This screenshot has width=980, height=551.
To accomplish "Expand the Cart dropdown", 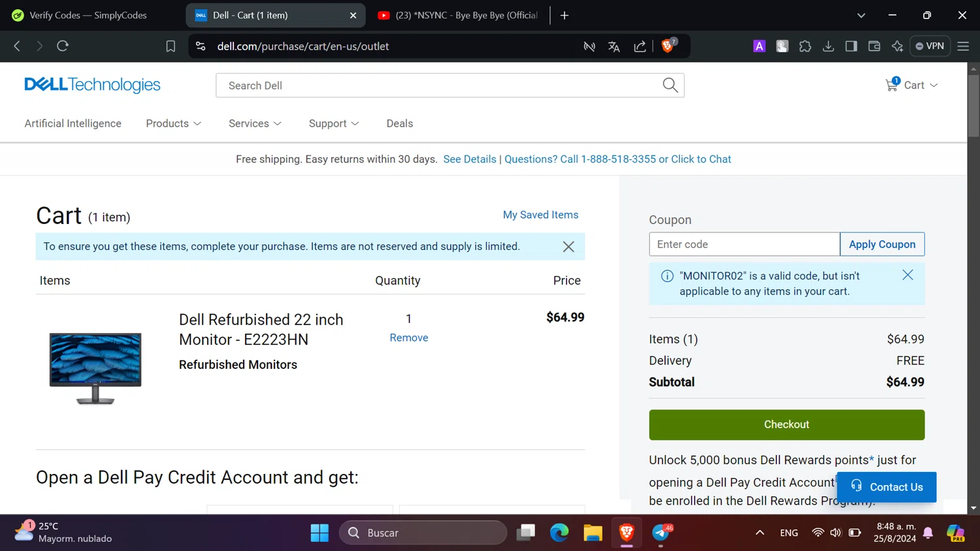I will (x=934, y=86).
